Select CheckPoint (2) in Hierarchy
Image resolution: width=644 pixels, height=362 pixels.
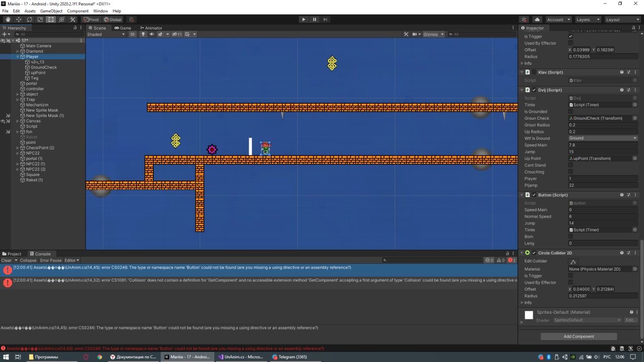(x=40, y=148)
